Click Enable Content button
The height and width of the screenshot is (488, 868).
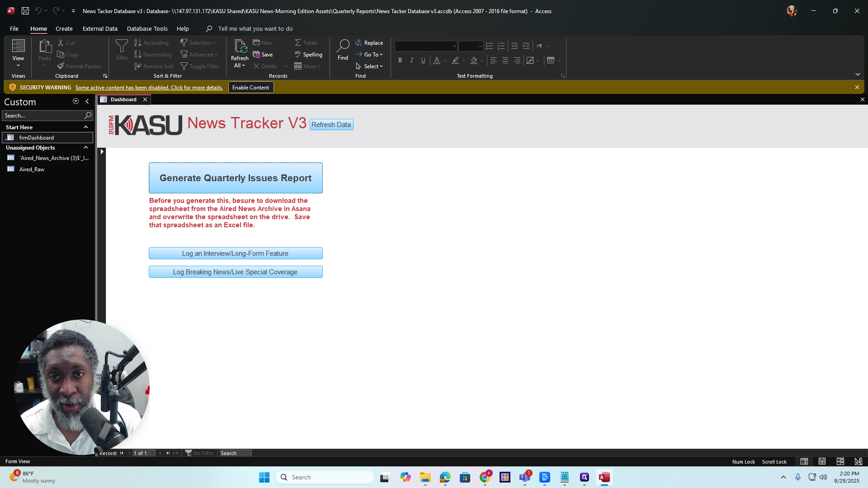point(250,87)
